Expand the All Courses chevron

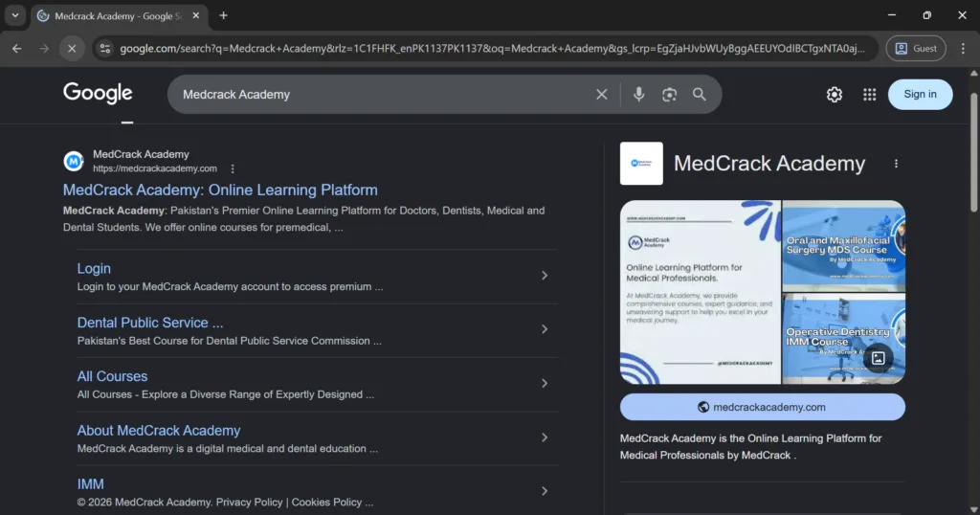[x=545, y=383]
